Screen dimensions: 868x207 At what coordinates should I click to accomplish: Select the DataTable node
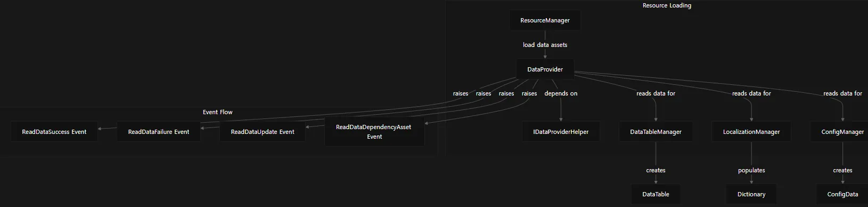[x=656, y=194]
